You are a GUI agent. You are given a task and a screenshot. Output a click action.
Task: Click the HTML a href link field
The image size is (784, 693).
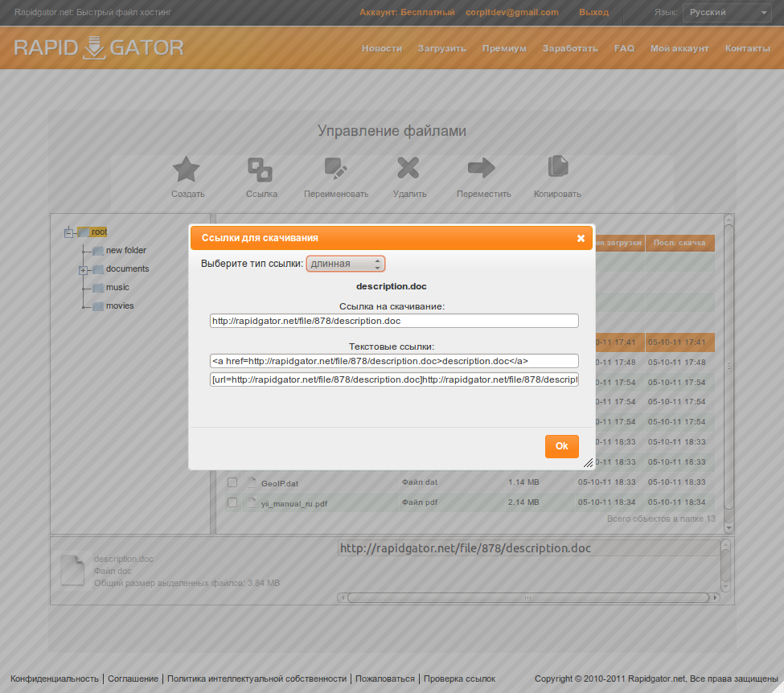(x=394, y=361)
